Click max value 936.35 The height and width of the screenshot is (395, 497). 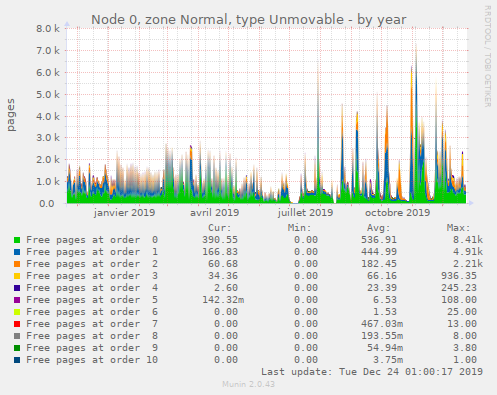click(x=459, y=276)
